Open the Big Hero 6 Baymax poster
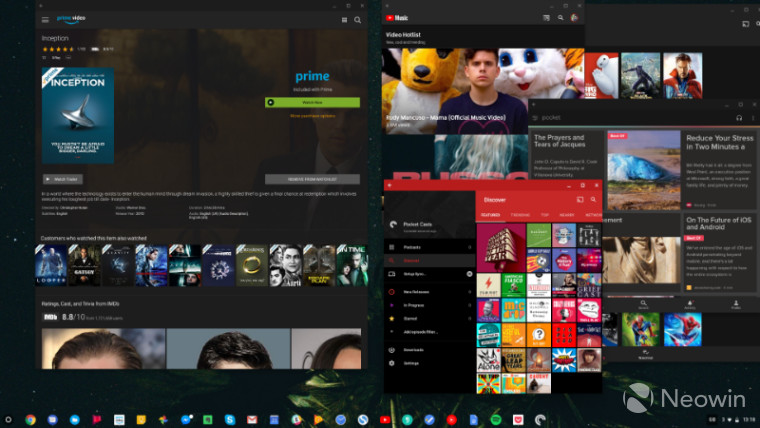760x428 pixels. (x=602, y=76)
